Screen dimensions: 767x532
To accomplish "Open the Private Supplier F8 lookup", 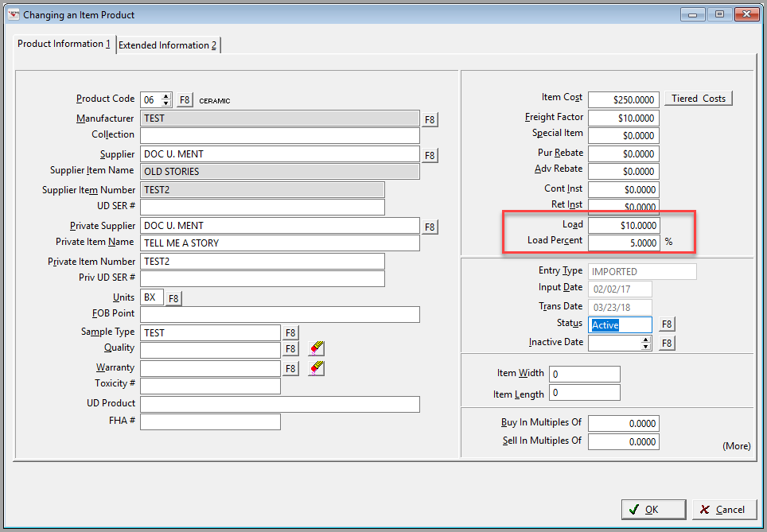I will tap(430, 226).
